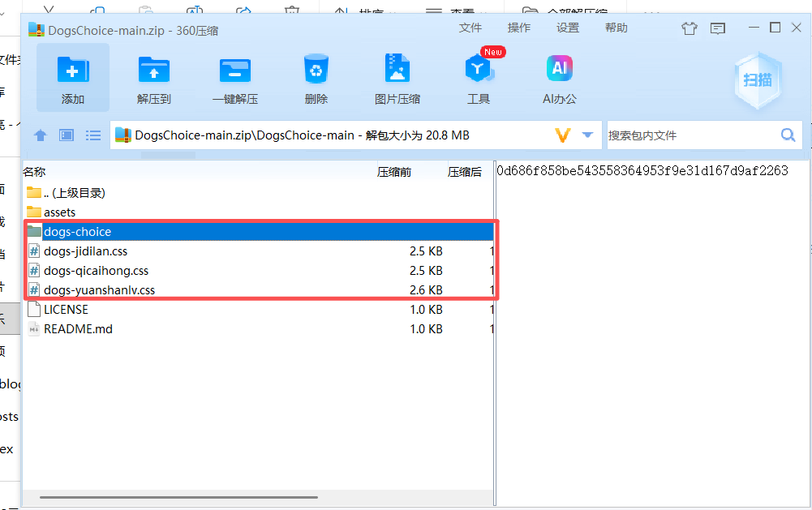
Task: Switch to thumbnail view mode icon
Action: pos(67,135)
